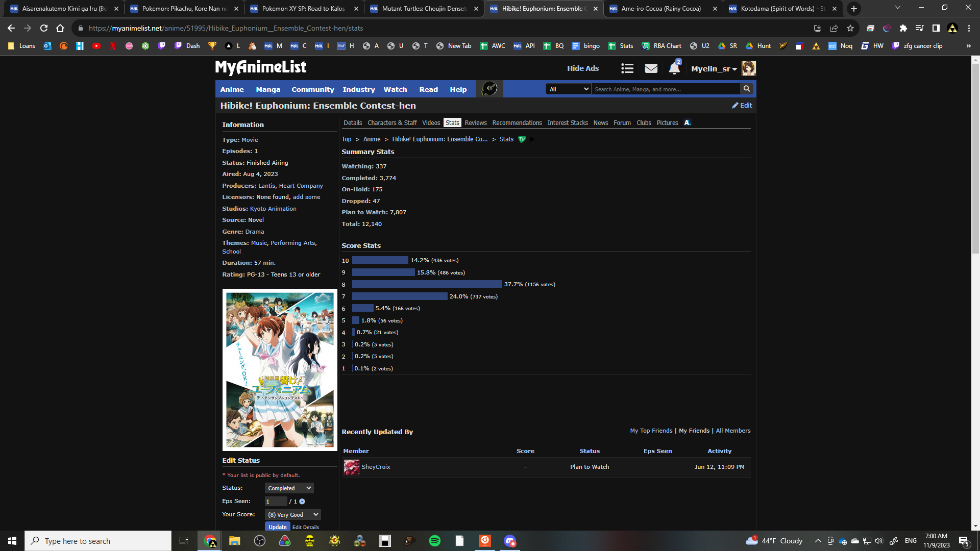The height and width of the screenshot is (551, 980).
Task: Click the search magnifier button
Action: [747, 89]
